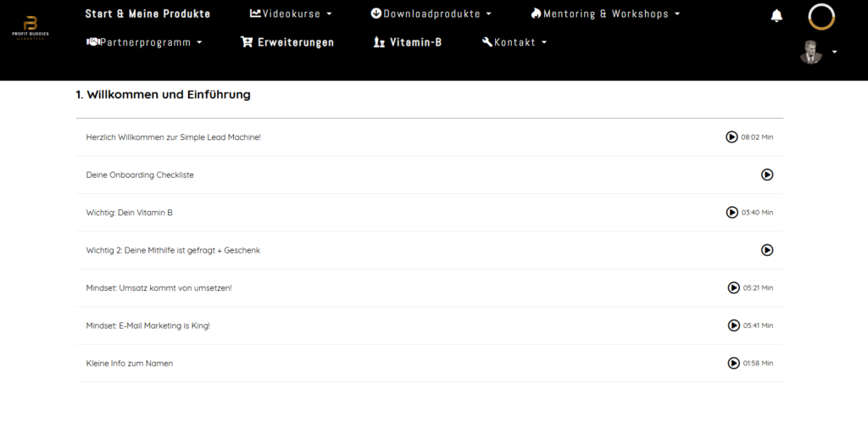Screen dimensions: 868x434
Task: Click play icon on Wichtig 2 Mithilfe row
Action: [767, 250]
